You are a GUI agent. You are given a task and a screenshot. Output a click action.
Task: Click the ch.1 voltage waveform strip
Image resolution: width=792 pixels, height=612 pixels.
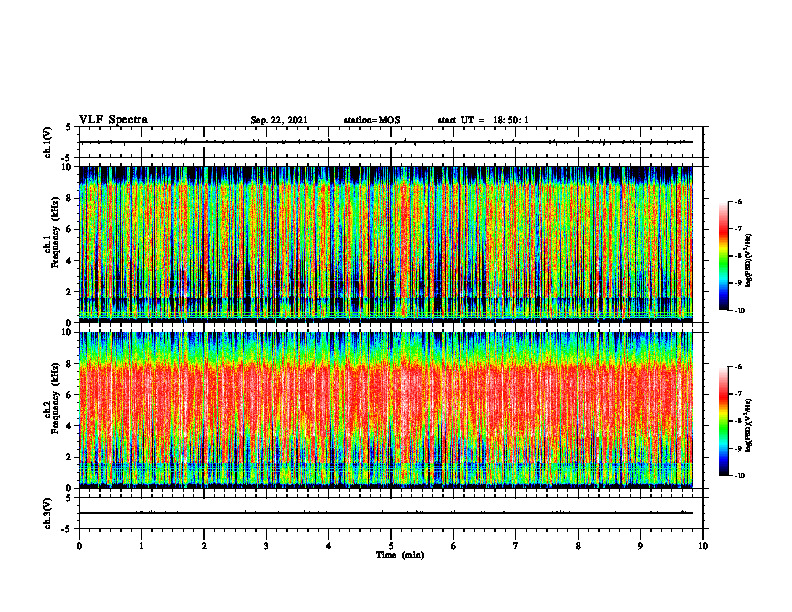tap(391, 142)
